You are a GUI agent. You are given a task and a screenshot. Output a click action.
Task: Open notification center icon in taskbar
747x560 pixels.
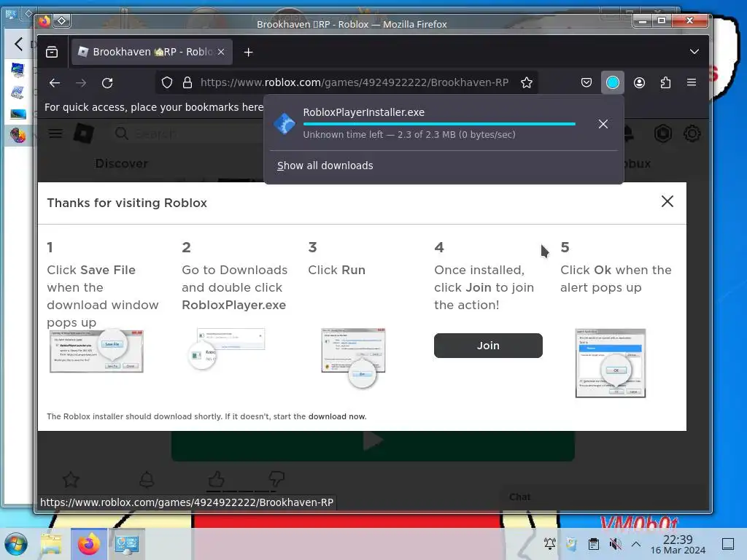tap(728, 544)
